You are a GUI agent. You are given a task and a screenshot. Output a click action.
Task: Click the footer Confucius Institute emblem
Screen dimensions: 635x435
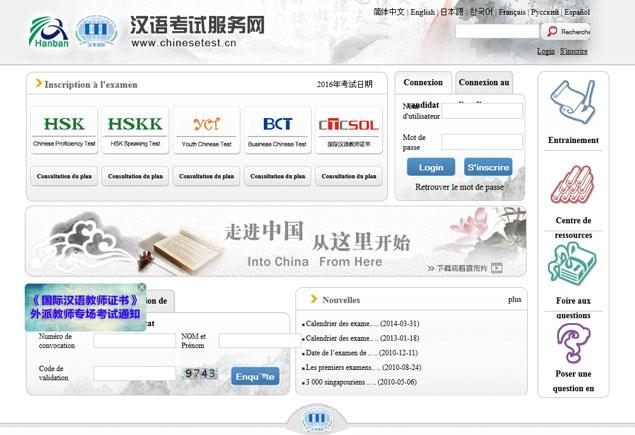pos(316,419)
